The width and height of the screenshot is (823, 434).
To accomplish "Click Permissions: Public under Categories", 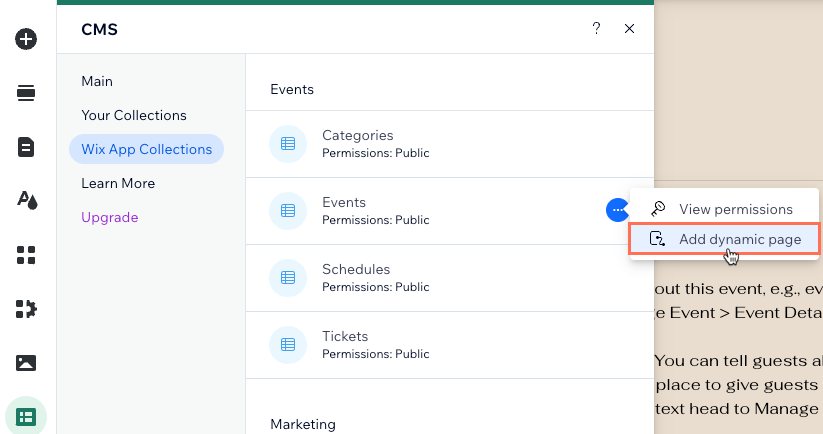I will (376, 153).
